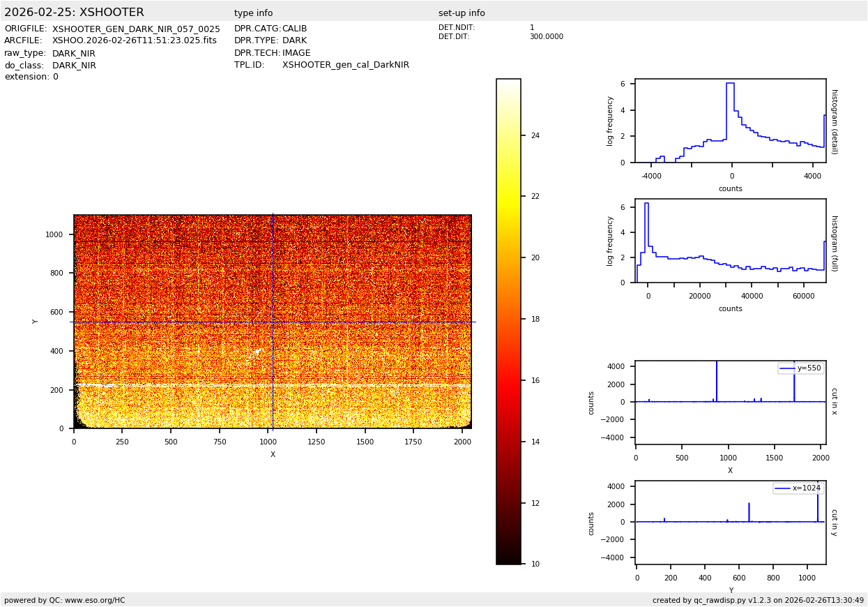Select the ORIGFILE name value
This screenshot has width=868, height=607.
(136, 29)
